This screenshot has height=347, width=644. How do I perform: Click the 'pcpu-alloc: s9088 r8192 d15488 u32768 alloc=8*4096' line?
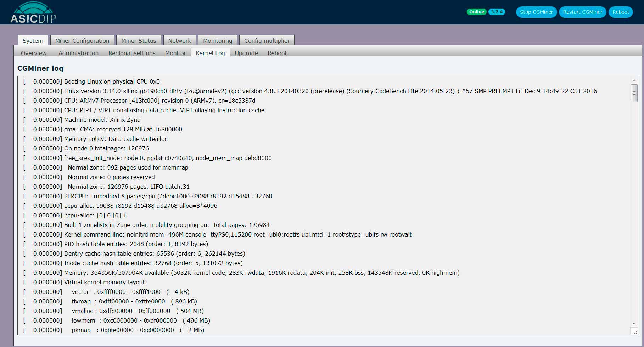click(120, 206)
